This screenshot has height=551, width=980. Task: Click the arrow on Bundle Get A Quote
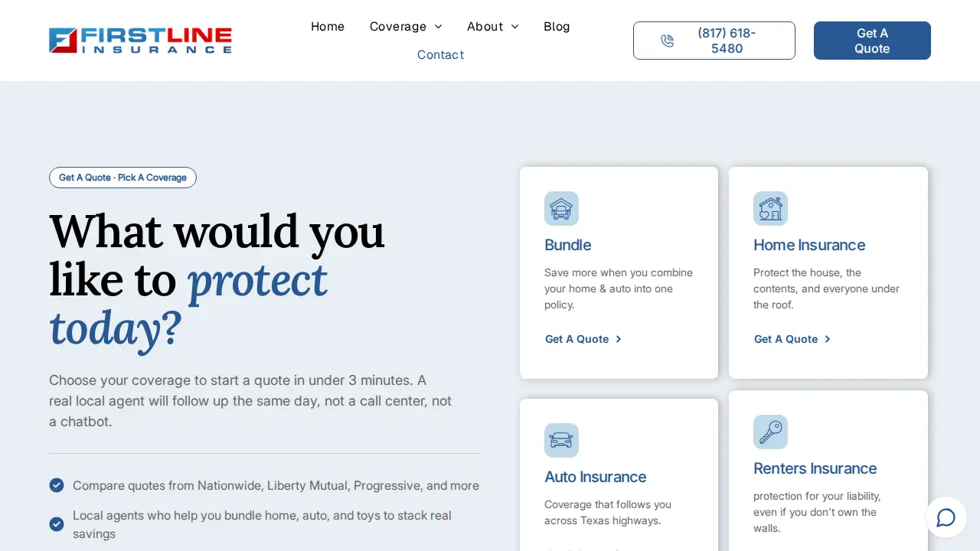pyautogui.click(x=619, y=339)
